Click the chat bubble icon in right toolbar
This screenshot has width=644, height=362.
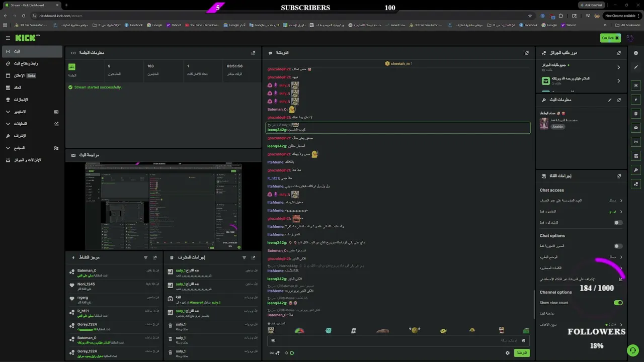point(636,128)
